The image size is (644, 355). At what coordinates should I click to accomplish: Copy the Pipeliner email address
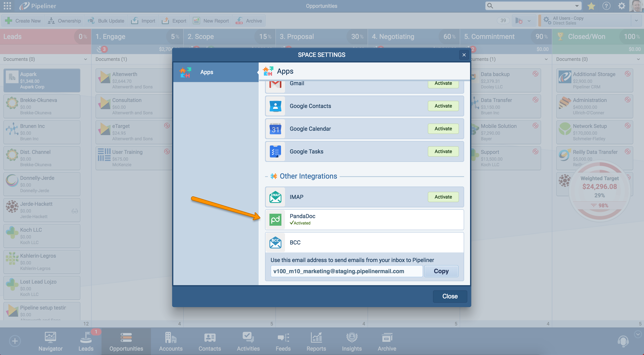[x=441, y=271]
